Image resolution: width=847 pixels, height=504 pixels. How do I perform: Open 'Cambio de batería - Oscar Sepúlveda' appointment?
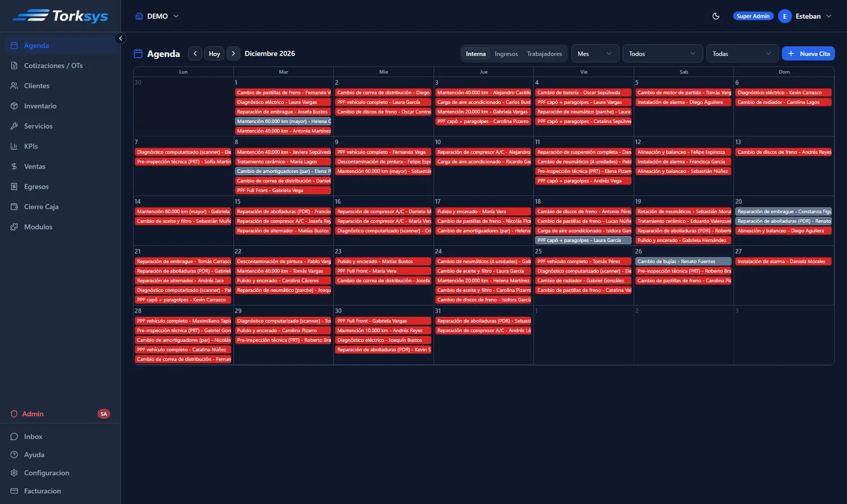(x=583, y=93)
